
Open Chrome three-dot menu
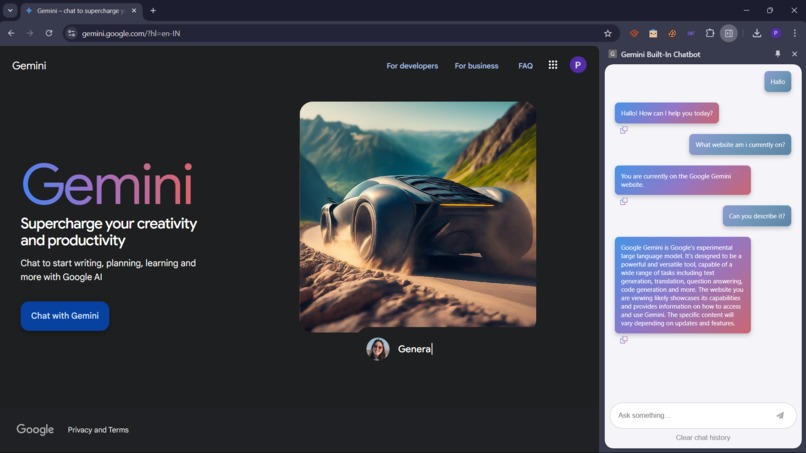pyautogui.click(x=795, y=33)
